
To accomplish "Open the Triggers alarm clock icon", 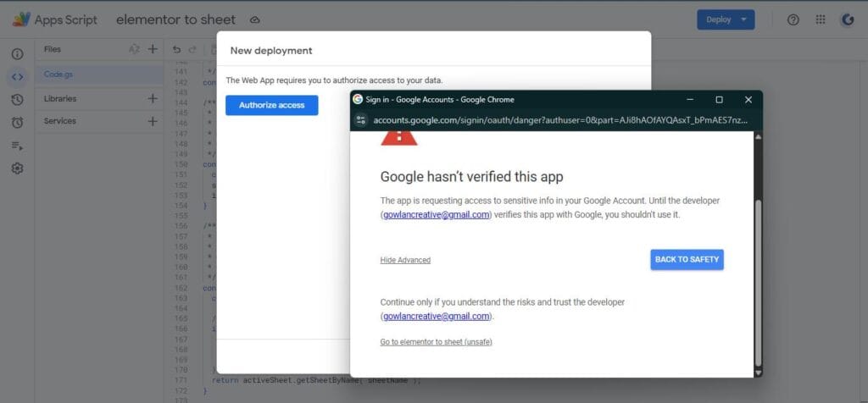I will (x=17, y=123).
